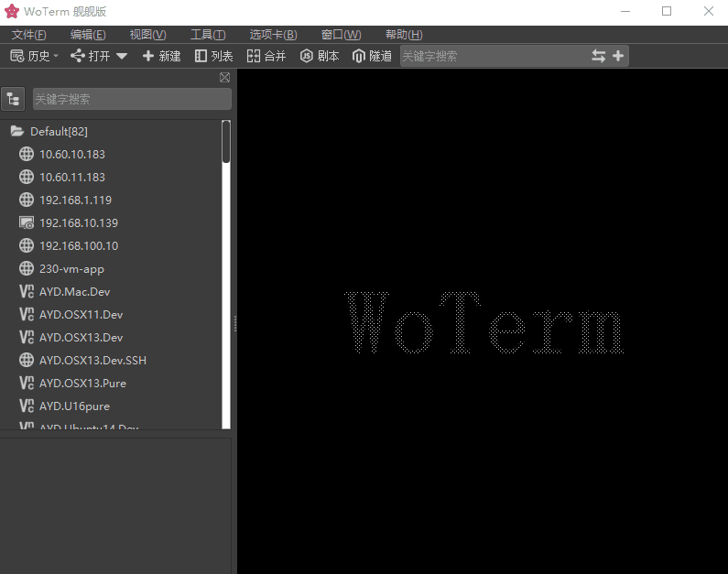Minimize the WoTerm window
The width and height of the screenshot is (728, 574).
[625, 11]
